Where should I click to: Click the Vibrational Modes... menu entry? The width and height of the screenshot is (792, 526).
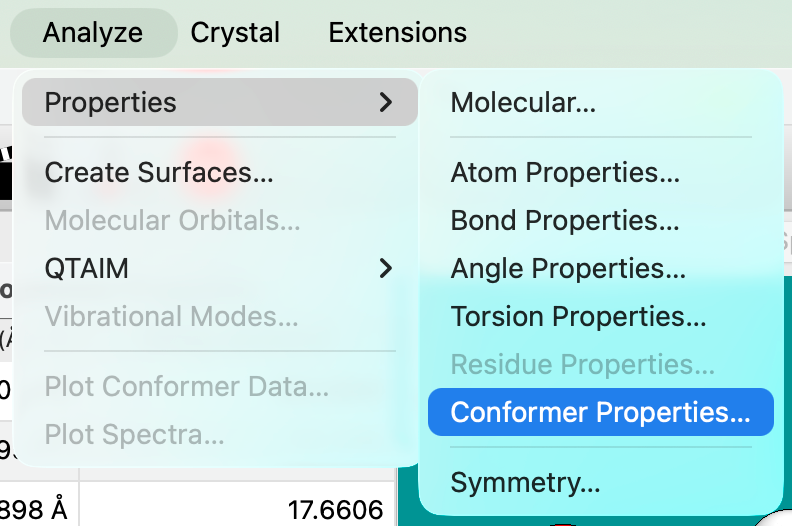coord(171,316)
